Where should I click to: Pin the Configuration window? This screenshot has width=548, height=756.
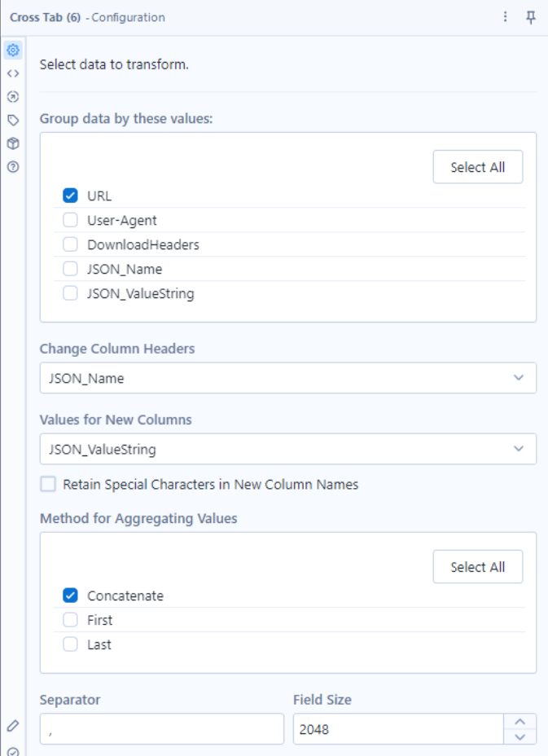pyautogui.click(x=531, y=17)
